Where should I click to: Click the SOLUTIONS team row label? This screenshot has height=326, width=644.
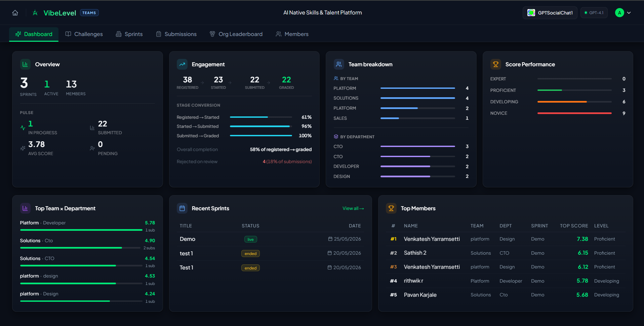click(346, 98)
